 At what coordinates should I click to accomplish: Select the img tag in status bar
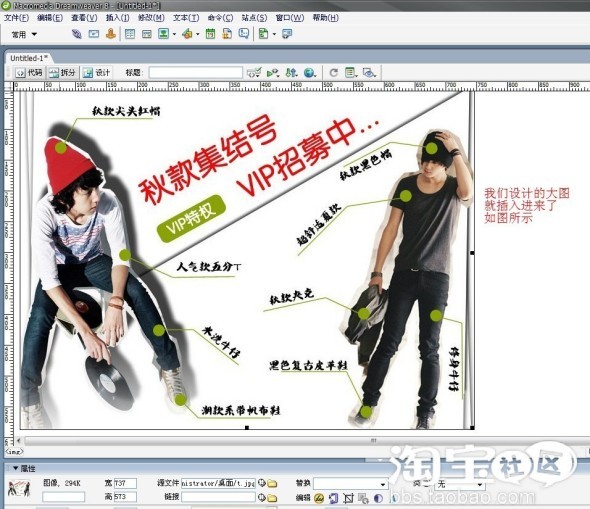pos(14,451)
